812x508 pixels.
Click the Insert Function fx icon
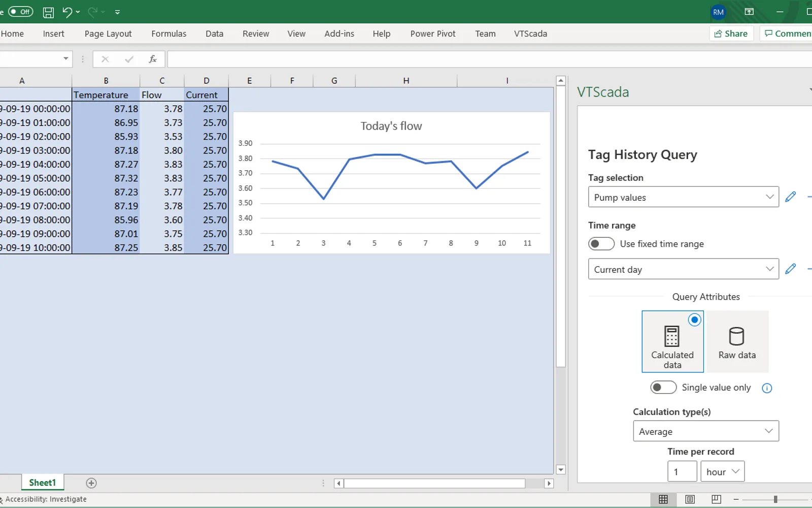click(152, 59)
